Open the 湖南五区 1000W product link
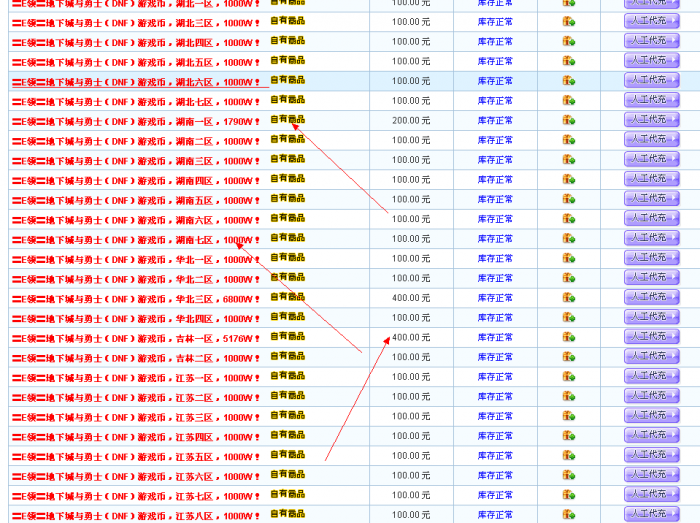The width and height of the screenshot is (700, 523). (x=136, y=200)
